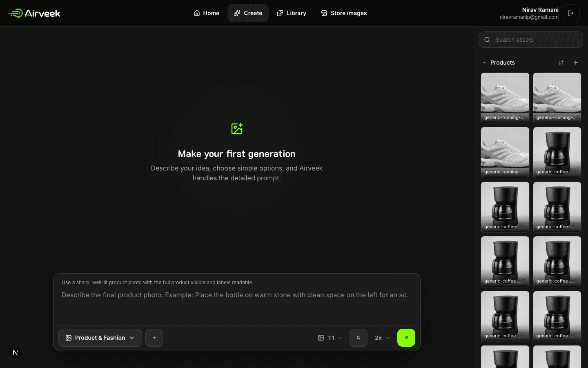Click the prompt description text box
588x368 pixels.
[236, 305]
